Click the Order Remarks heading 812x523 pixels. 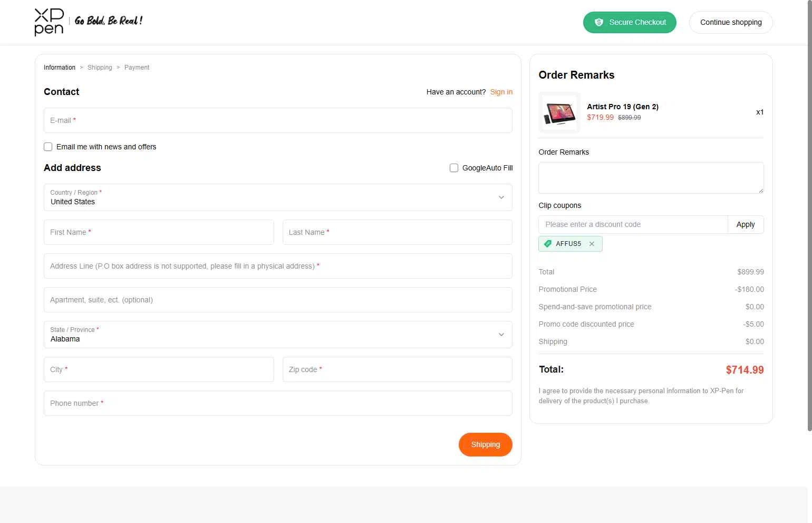[576, 75]
